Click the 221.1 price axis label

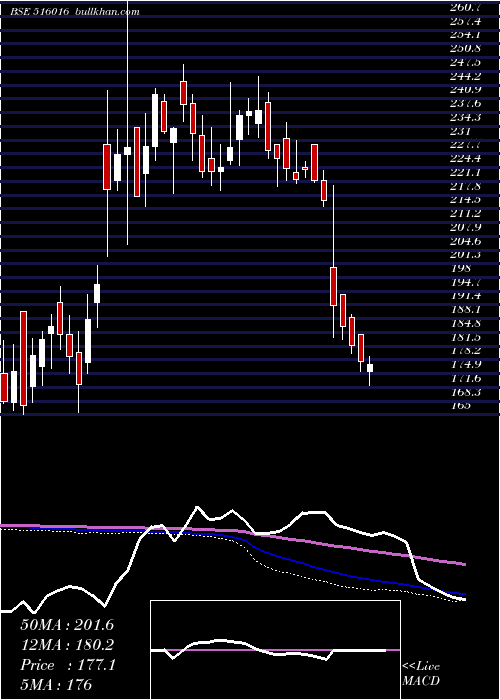467,172
